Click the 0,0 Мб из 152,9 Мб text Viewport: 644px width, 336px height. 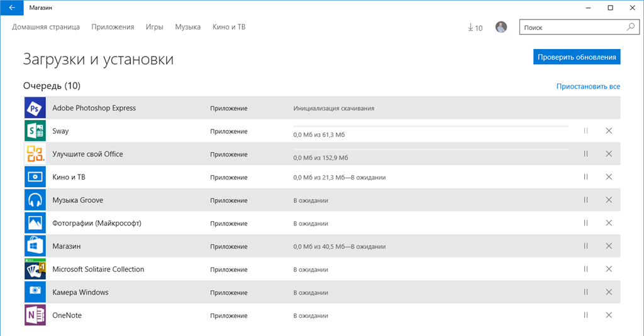point(320,158)
